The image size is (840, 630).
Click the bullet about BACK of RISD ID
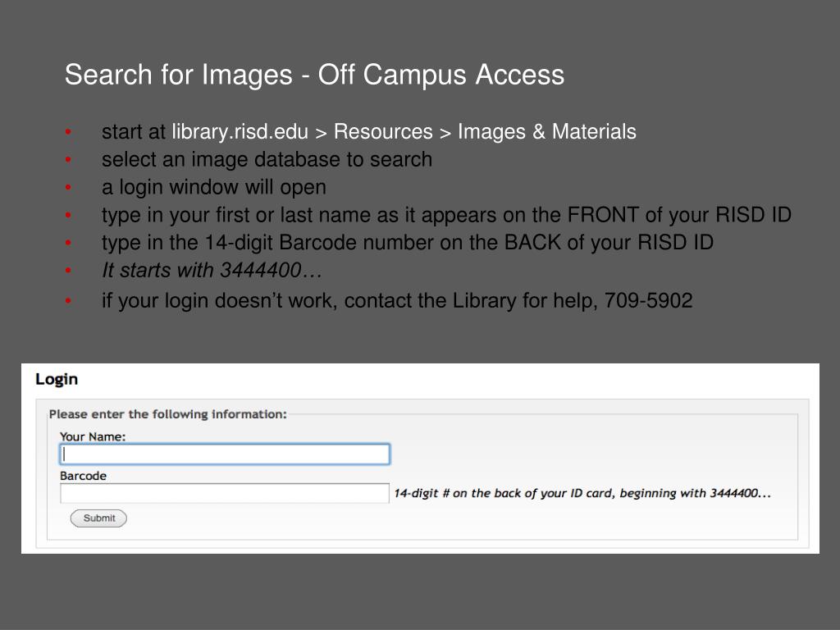point(407,243)
